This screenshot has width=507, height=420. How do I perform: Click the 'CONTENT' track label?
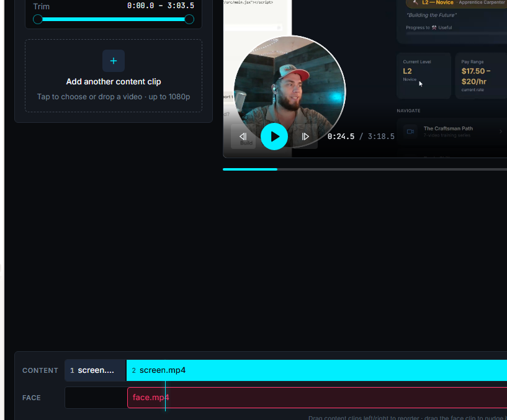pyautogui.click(x=40, y=370)
